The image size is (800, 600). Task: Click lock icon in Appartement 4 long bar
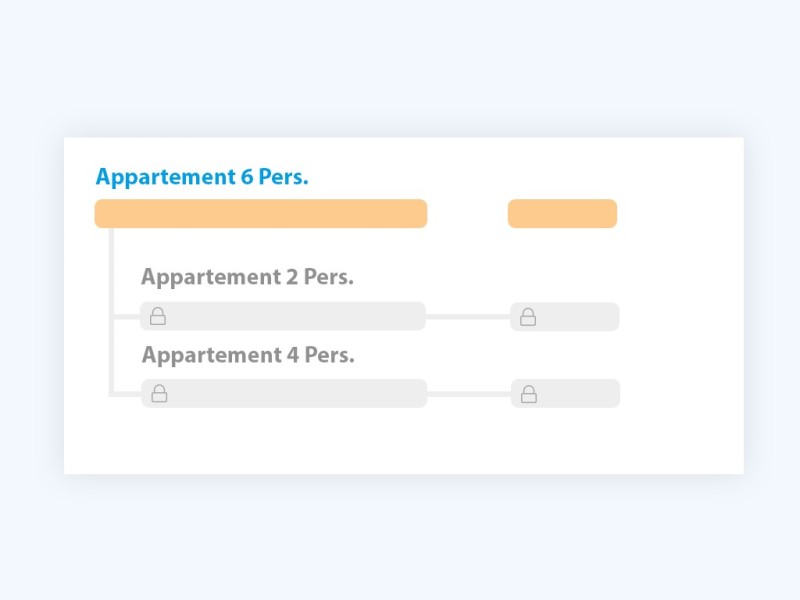[x=159, y=394]
